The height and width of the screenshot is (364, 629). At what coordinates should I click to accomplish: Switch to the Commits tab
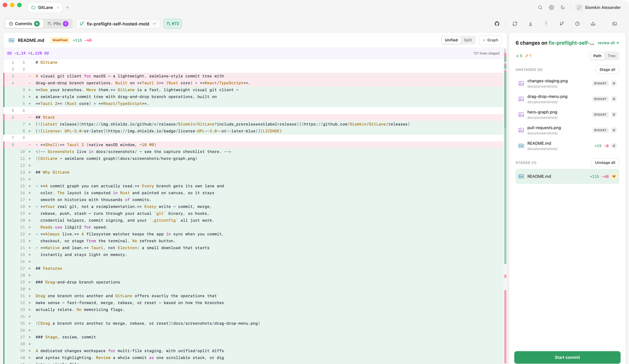point(24,24)
